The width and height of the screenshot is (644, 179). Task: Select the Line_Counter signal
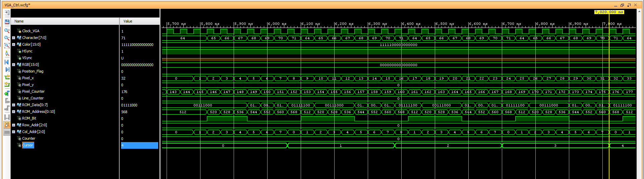point(33,98)
